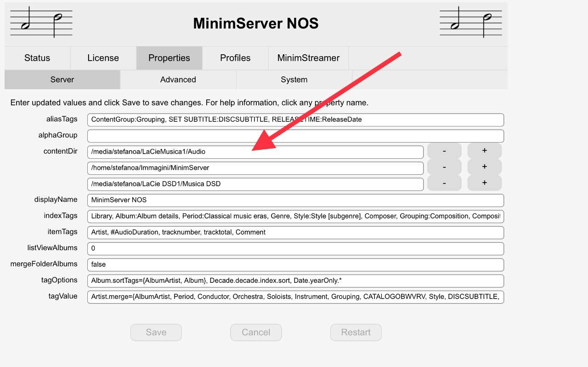Show help for the displayName property
This screenshot has width=588, height=367.
tap(56, 200)
